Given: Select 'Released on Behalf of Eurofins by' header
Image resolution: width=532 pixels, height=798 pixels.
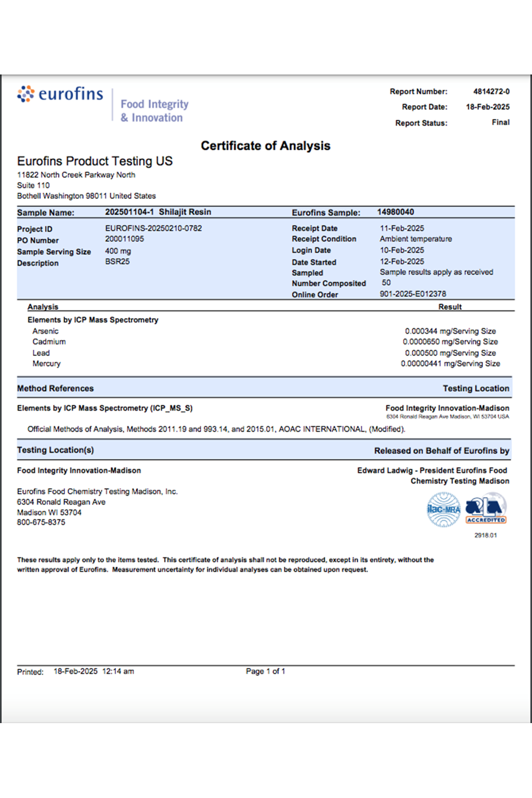Looking at the screenshot, I should point(442,451).
